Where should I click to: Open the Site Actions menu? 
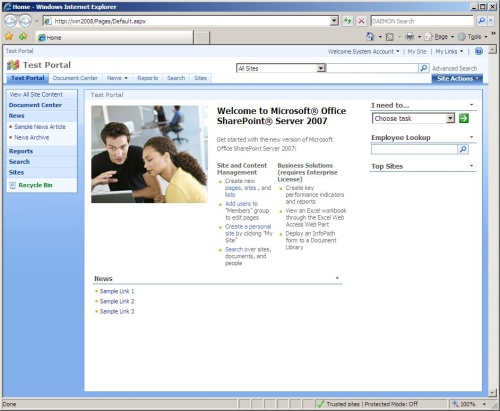(x=457, y=78)
